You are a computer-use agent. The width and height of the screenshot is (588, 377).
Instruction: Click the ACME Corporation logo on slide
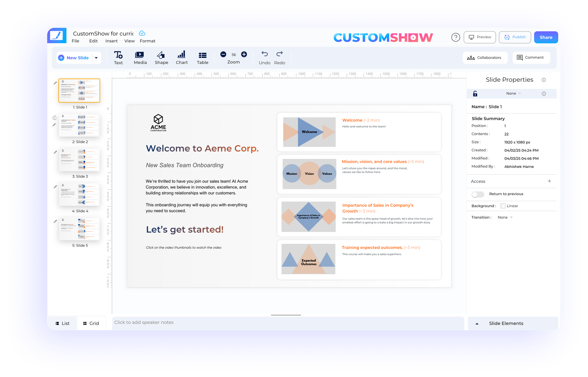coord(158,123)
